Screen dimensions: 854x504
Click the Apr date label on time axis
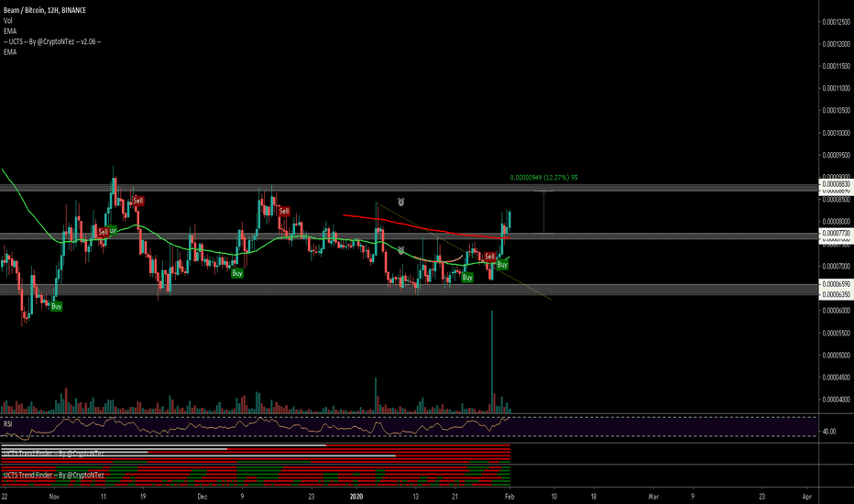pyautogui.click(x=807, y=497)
